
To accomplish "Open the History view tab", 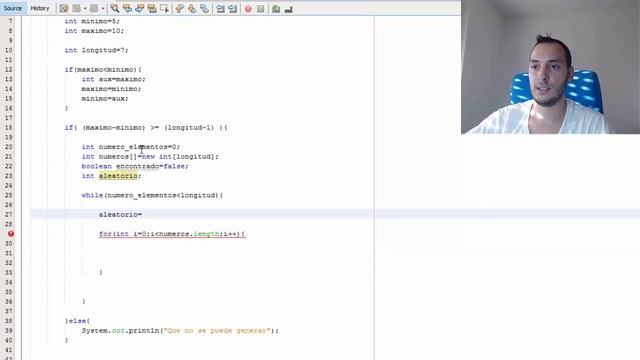I will point(40,8).
